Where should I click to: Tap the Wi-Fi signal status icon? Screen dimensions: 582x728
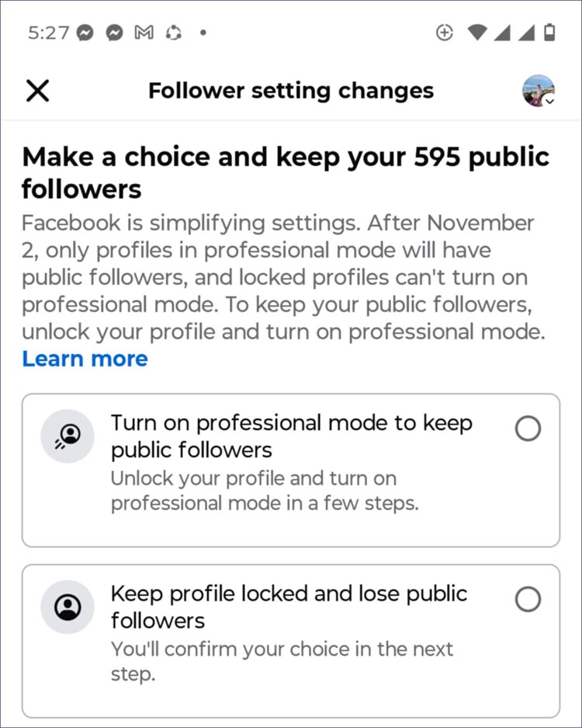[476, 33]
